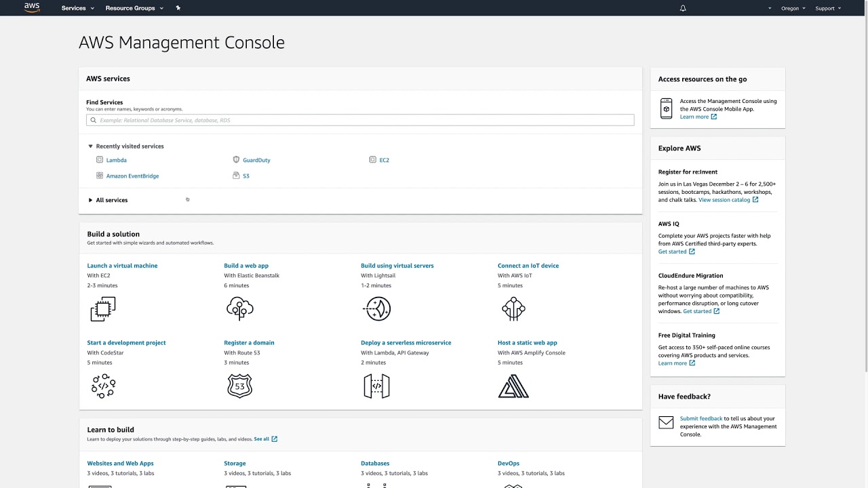Screen dimensions: 868x488
Task: Click the CodeStar development project icon
Action: [103, 386]
